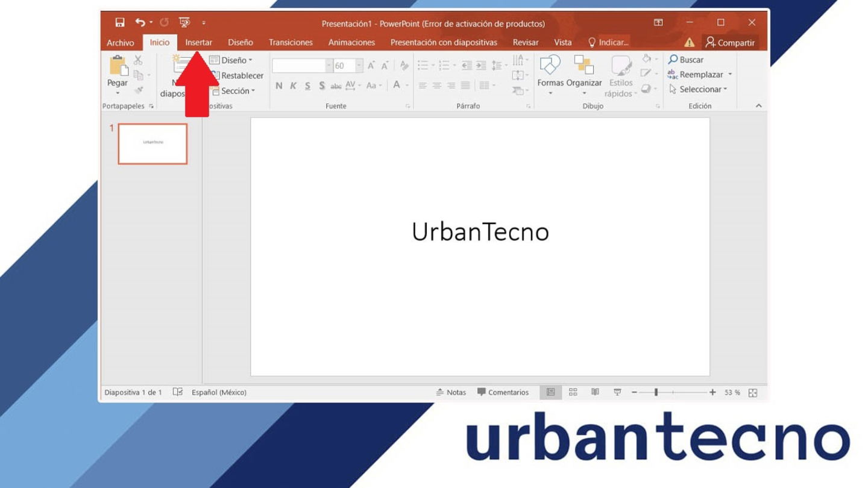The image size is (868, 488).
Task: Click the font color A button
Action: pyautogui.click(x=397, y=86)
